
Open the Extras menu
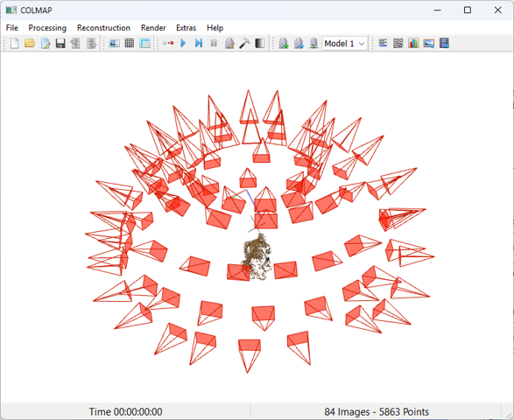click(x=187, y=28)
